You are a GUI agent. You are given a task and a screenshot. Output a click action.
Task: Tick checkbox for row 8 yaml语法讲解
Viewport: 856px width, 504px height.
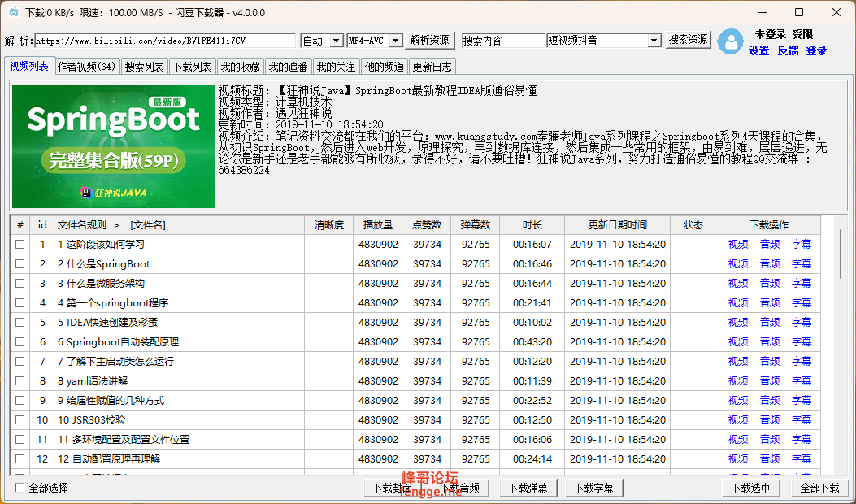[20, 381]
